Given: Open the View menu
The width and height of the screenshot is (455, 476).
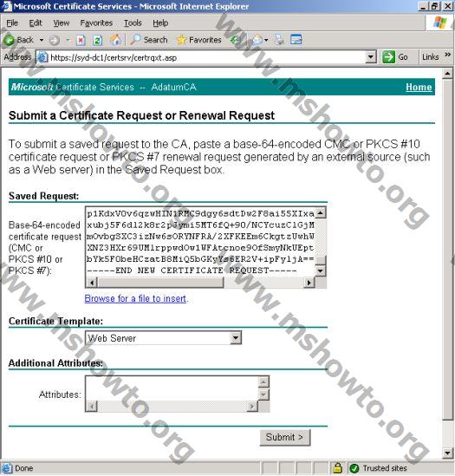Looking at the screenshot, I should (62, 23).
